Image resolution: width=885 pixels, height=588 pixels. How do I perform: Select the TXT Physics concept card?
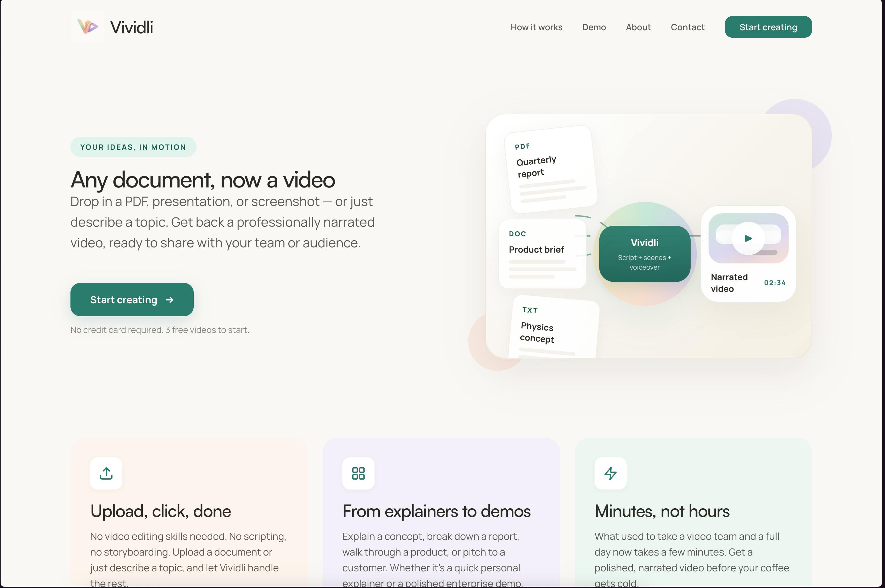tap(554, 327)
